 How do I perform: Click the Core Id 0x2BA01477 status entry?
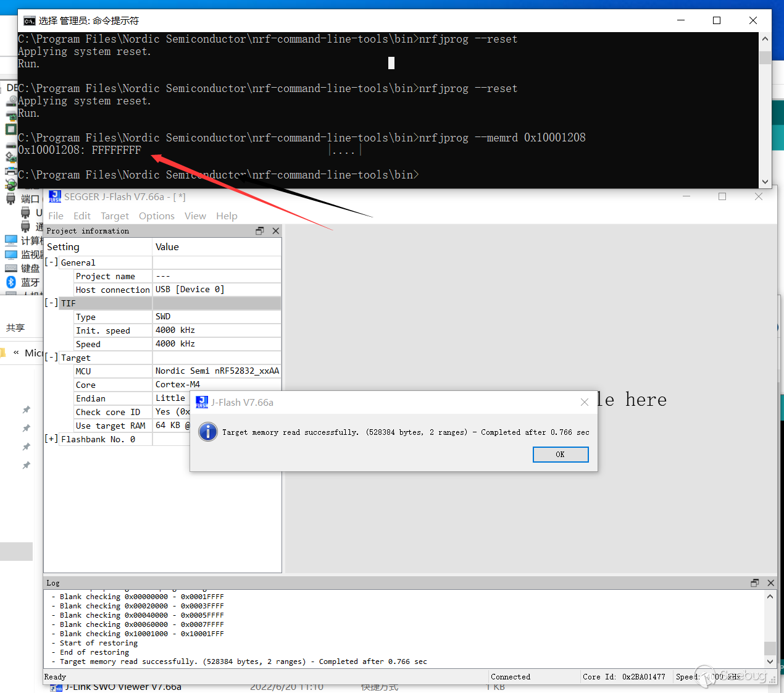tap(624, 677)
